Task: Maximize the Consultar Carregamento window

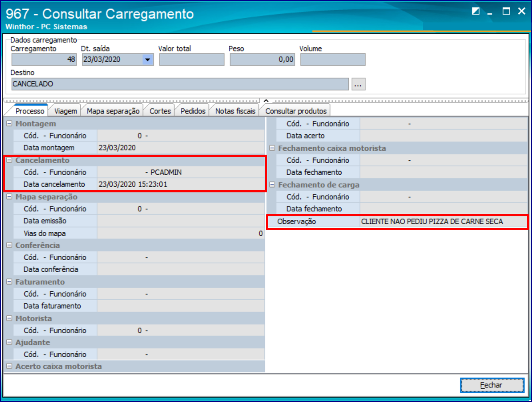Action: point(506,11)
